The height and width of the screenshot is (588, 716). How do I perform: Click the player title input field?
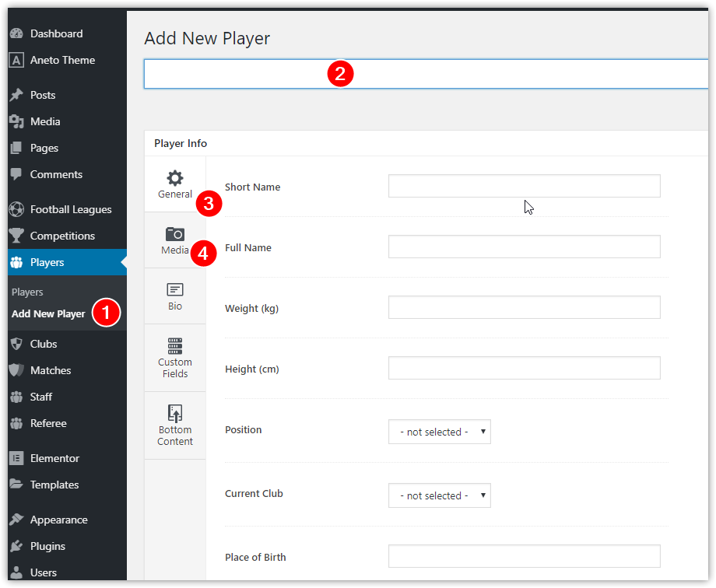click(426, 74)
